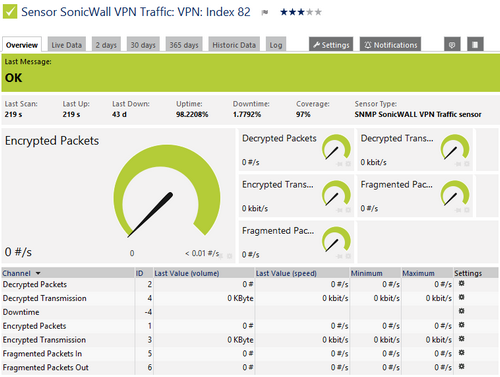Click the Fragmented Packets gauge showing 0 #/s, top right
The height and width of the screenshot is (377, 500).
pos(455,194)
